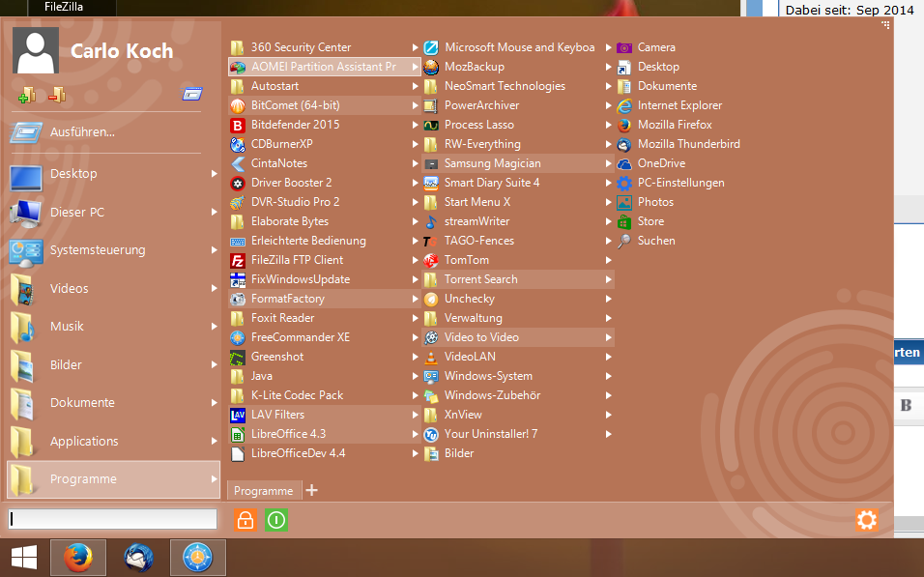Open the K-Lite Codec Pack folder
This screenshot has height=577, width=924.
coord(324,395)
